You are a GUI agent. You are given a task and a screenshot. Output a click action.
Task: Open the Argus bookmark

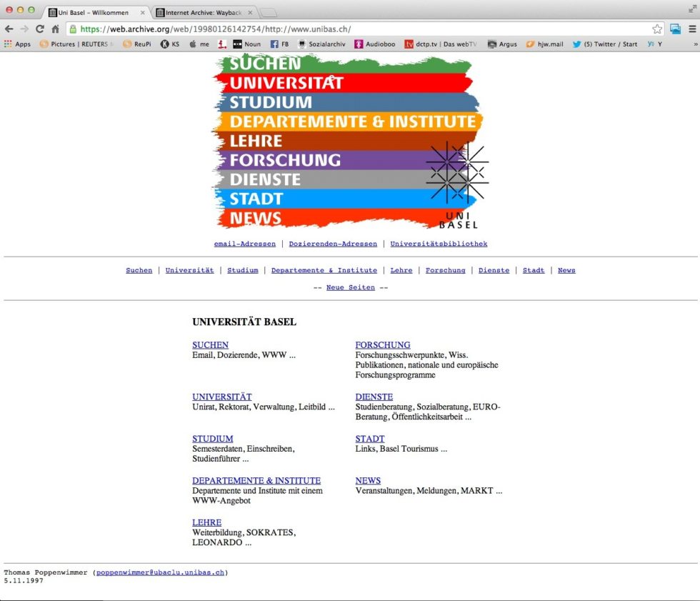pos(502,44)
